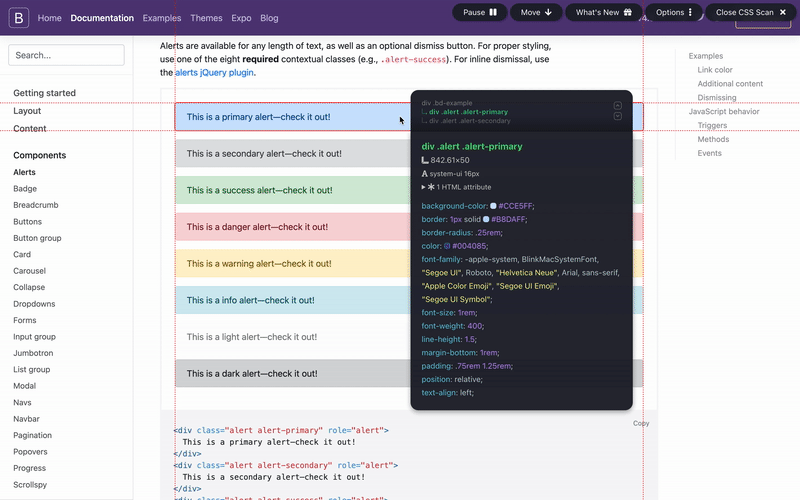Open the Jumbotron component page

[33, 353]
